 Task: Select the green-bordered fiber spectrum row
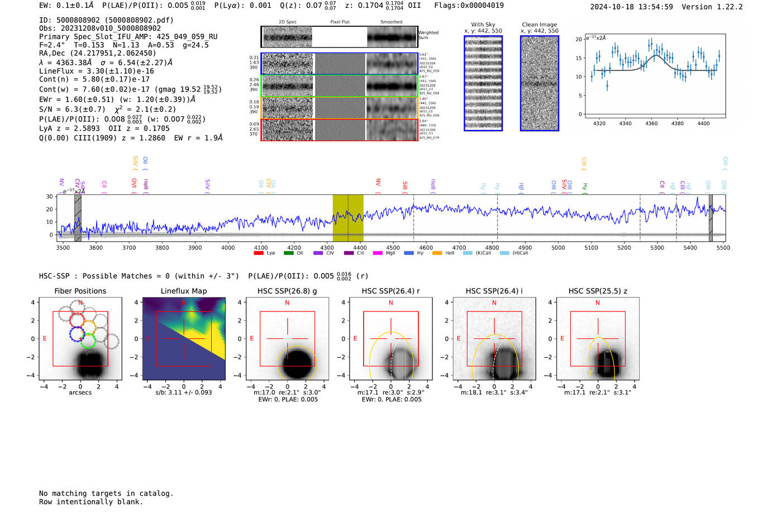339,86
